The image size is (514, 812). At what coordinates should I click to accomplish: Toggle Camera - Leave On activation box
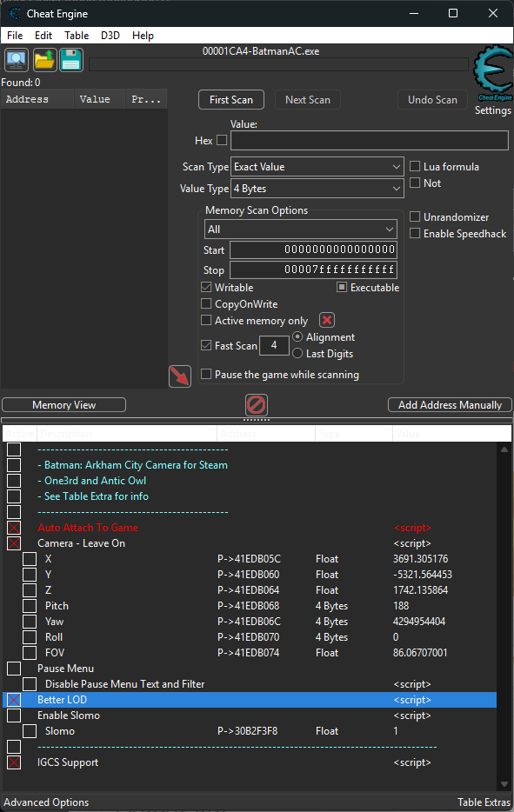pos(14,543)
